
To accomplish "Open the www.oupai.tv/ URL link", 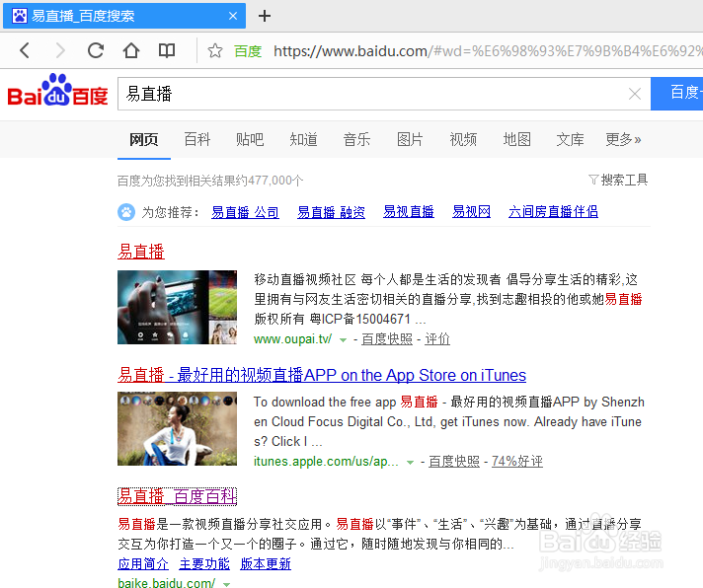I will click(293, 339).
